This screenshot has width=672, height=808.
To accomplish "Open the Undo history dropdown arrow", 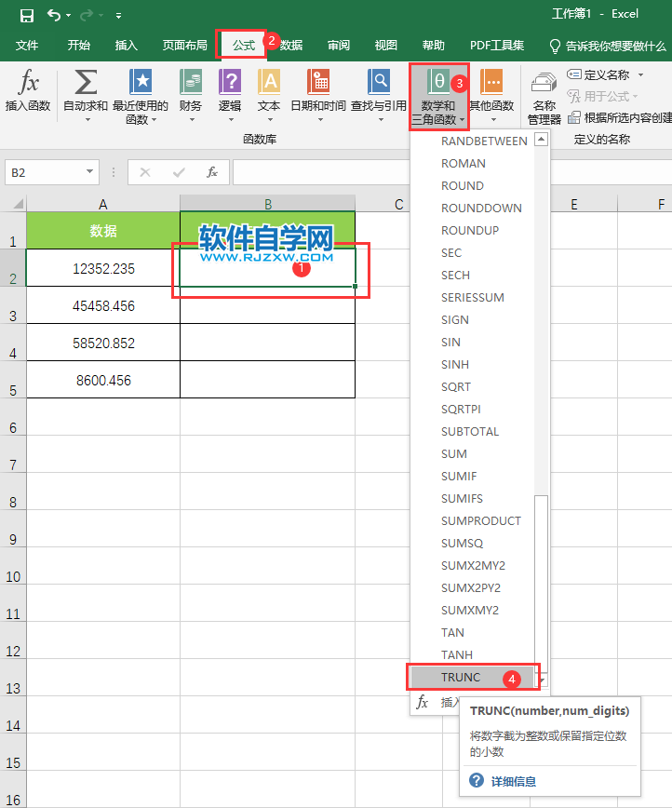I will pos(69,16).
